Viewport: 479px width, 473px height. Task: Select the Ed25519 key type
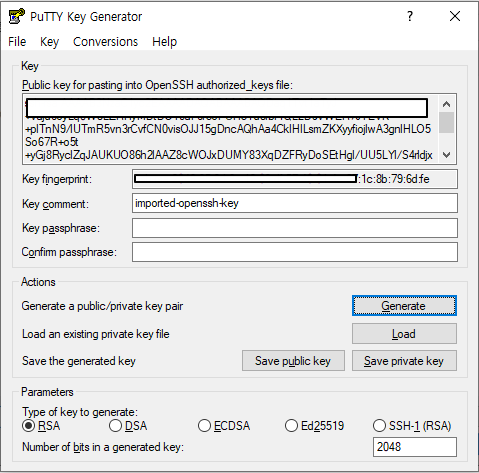pyautogui.click(x=314, y=426)
